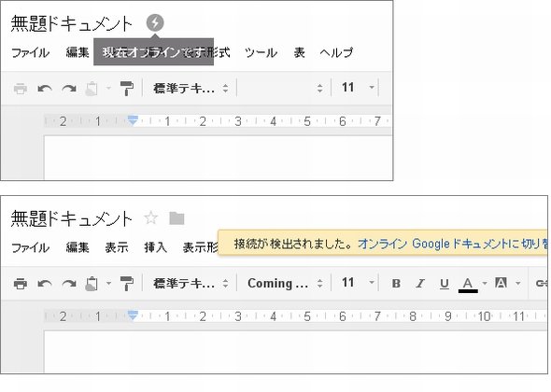
Task: Open the 編集 menu in the lower screenshot
Action: click(x=78, y=247)
